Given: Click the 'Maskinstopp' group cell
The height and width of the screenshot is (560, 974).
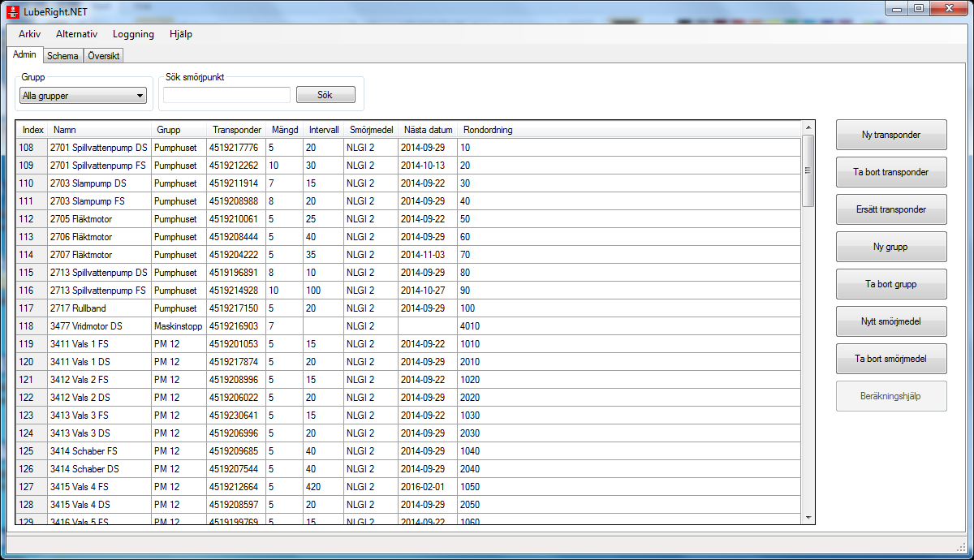Looking at the screenshot, I should point(179,326).
